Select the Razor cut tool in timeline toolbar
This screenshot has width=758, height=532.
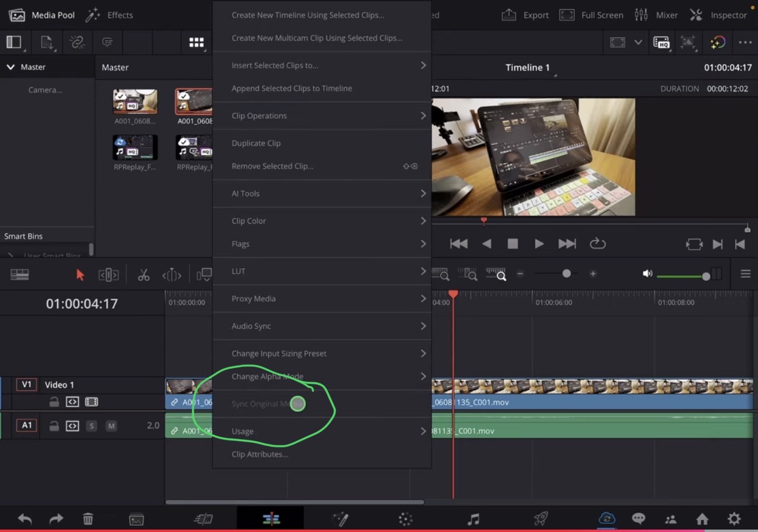[143, 274]
